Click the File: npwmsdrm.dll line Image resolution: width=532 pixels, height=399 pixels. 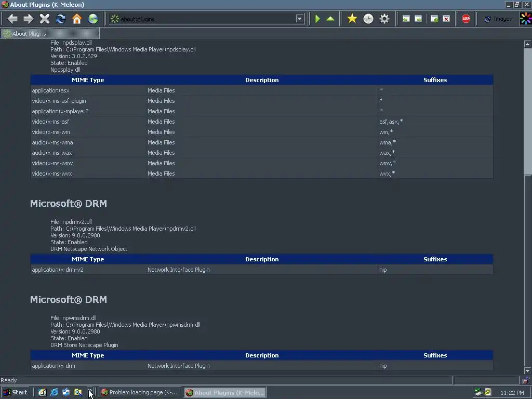(x=74, y=318)
